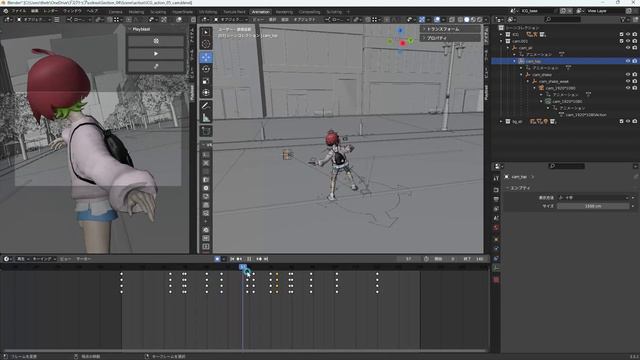
Task: Select the Move tool in viewport toolbar
Action: (206, 57)
